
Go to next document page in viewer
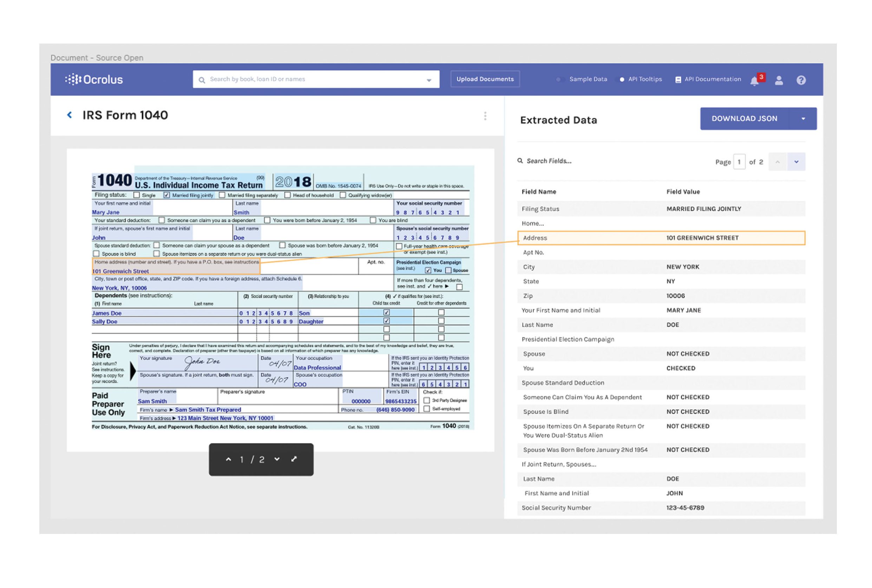pos(277,459)
